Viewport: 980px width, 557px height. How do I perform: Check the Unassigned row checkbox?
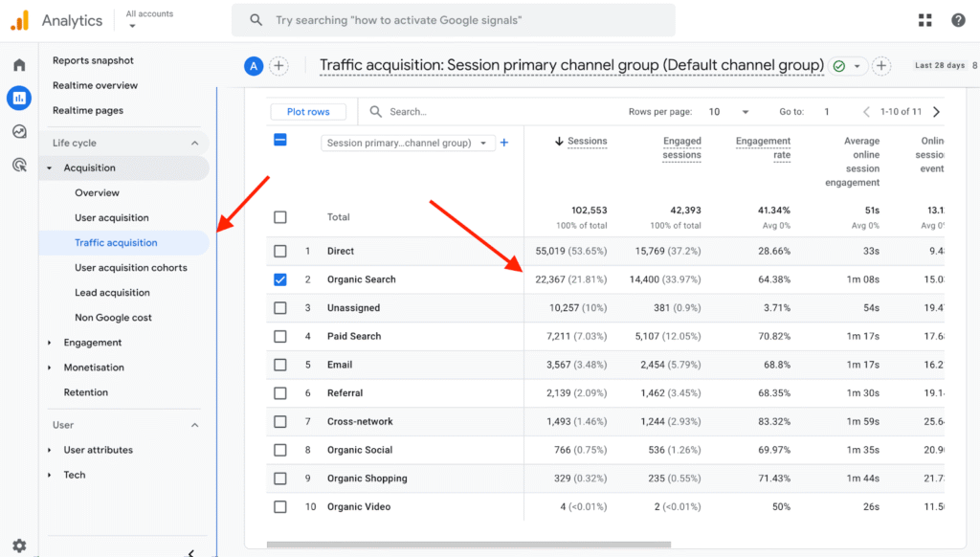point(280,307)
